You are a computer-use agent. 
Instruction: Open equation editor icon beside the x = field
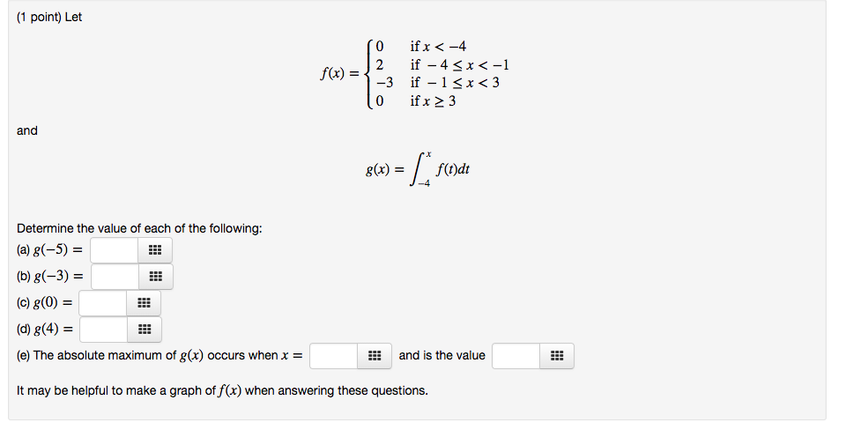(x=375, y=356)
